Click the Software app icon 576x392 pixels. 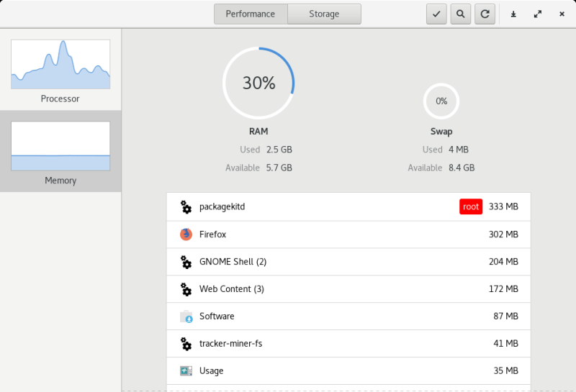click(186, 316)
